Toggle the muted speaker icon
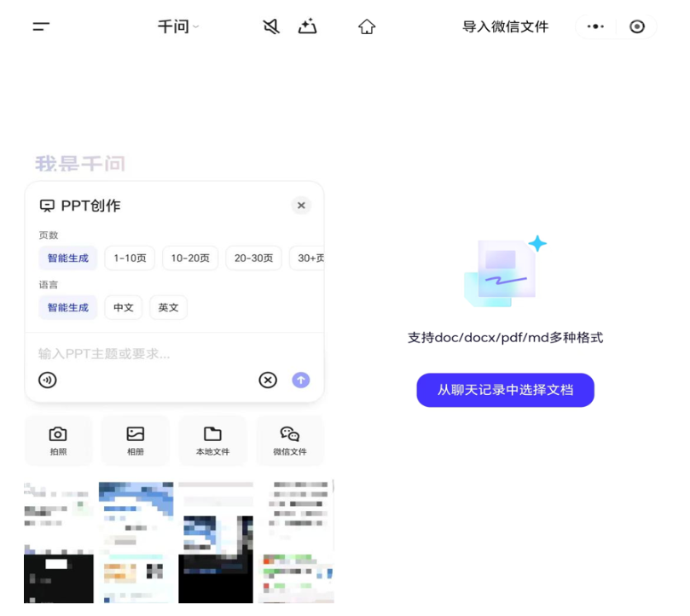 pos(271,26)
